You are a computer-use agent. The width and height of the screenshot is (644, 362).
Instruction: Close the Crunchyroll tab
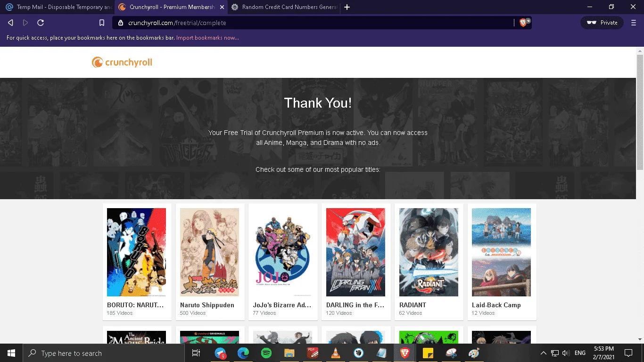pyautogui.click(x=222, y=7)
